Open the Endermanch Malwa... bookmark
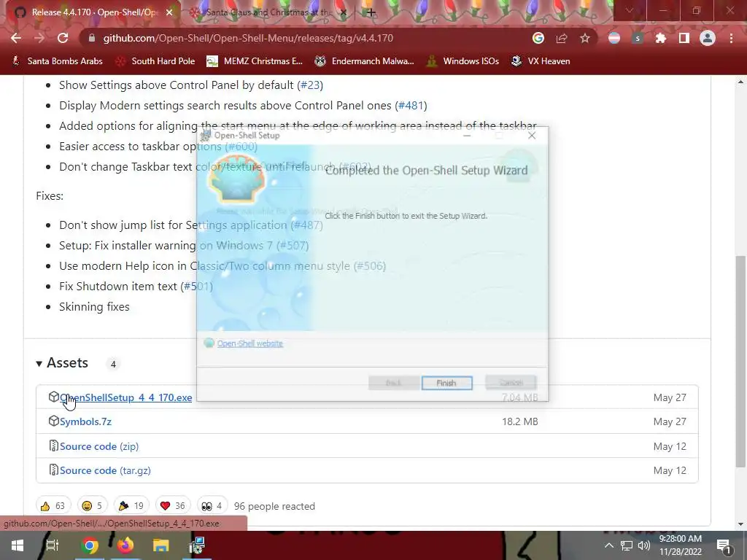 pyautogui.click(x=365, y=61)
